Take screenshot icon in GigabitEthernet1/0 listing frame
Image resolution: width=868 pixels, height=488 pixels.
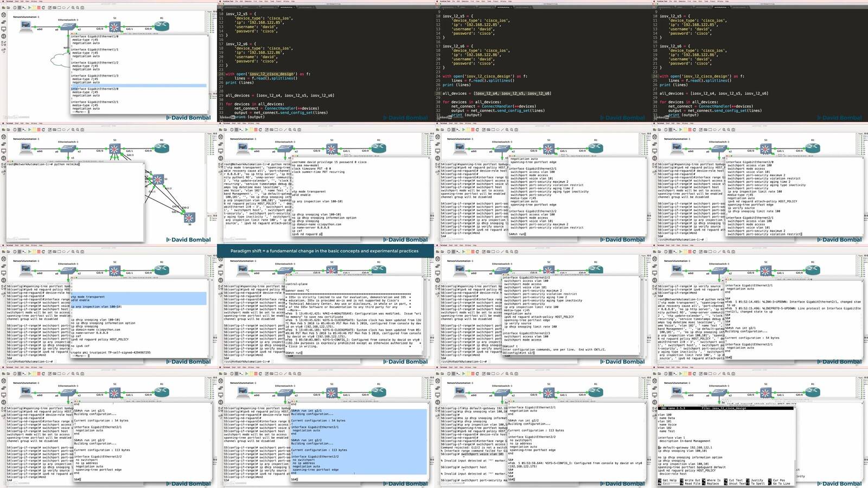[82, 8]
